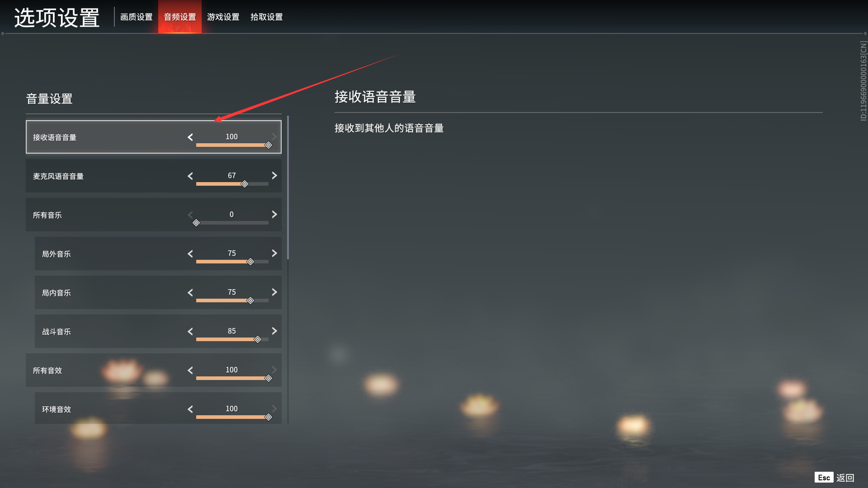
Task: Switch to 画质设置 tab
Action: click(137, 17)
